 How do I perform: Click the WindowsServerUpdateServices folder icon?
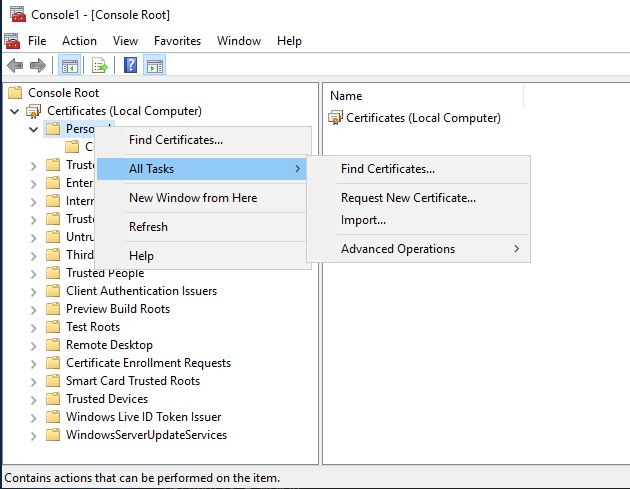click(53, 435)
